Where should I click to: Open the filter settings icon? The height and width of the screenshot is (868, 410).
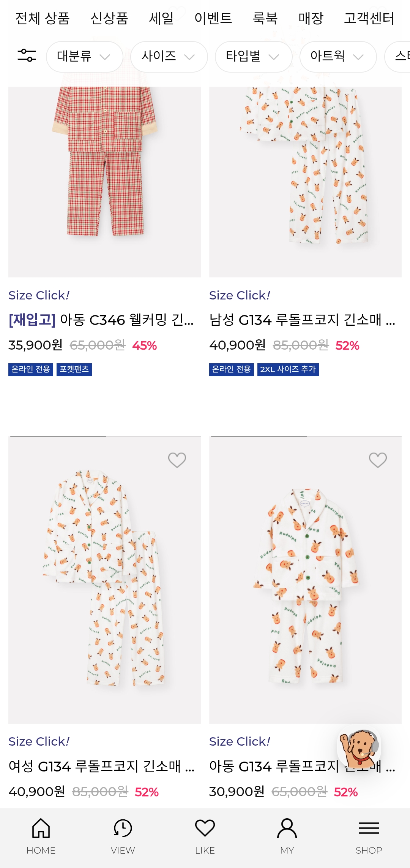[27, 56]
